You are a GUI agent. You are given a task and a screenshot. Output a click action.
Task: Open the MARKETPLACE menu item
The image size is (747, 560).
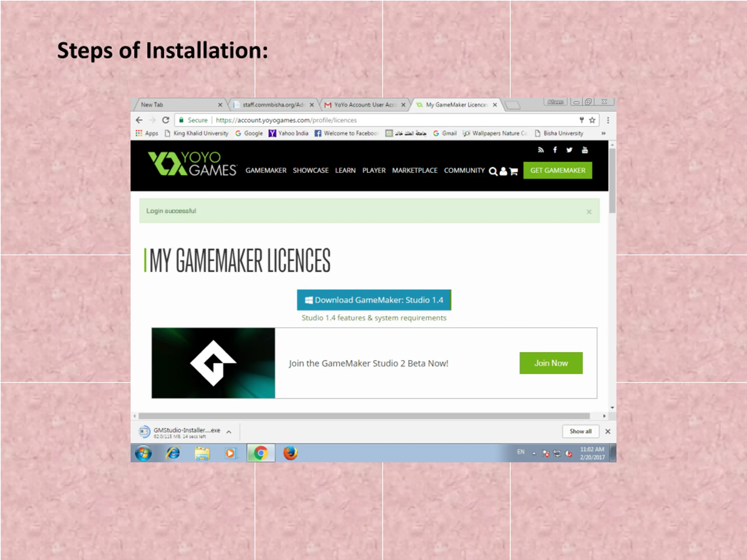(x=414, y=170)
